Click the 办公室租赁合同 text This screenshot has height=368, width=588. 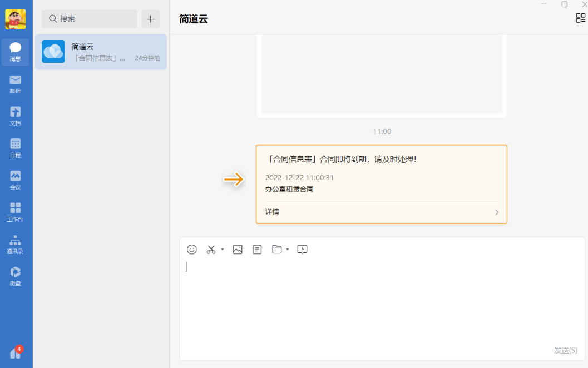[x=289, y=189]
